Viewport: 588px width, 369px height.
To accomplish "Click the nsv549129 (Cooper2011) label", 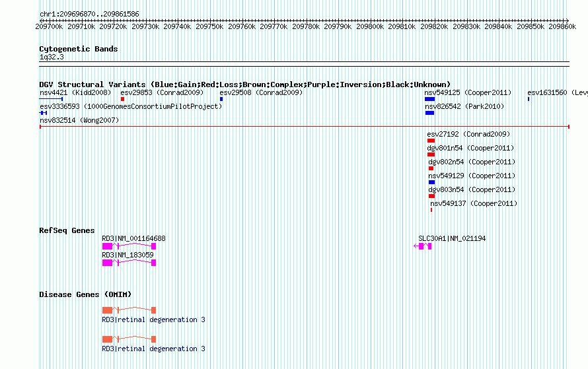I will (472, 176).
